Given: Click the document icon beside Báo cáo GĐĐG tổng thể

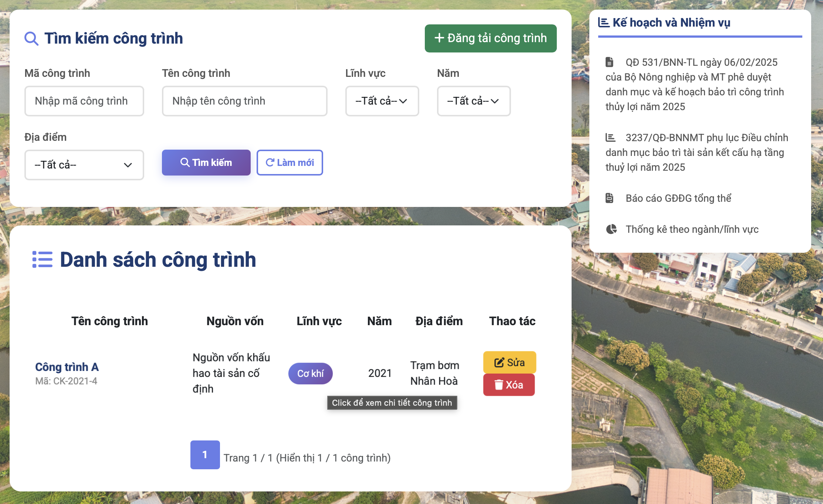Looking at the screenshot, I should 610,198.
